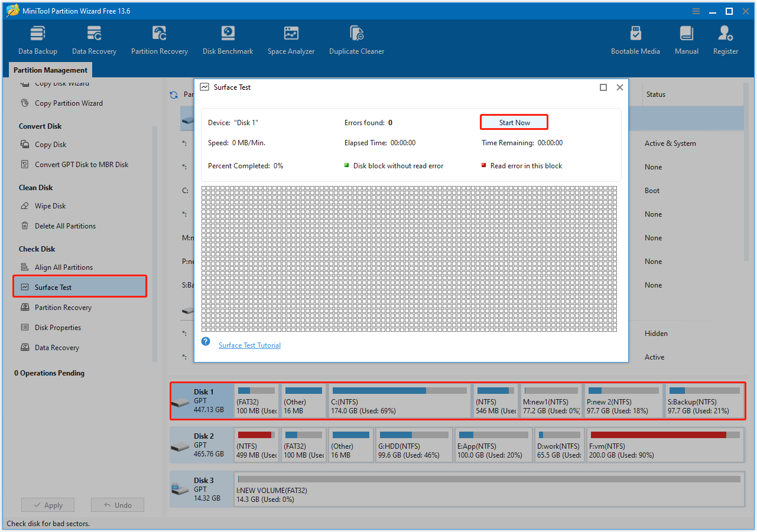
Task: Select E:App(NTFS) partition block
Action: coord(493,445)
